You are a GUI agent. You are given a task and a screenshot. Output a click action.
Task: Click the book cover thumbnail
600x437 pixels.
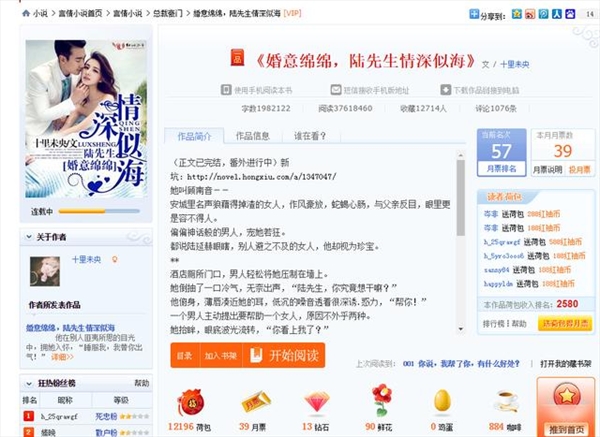[86, 119]
